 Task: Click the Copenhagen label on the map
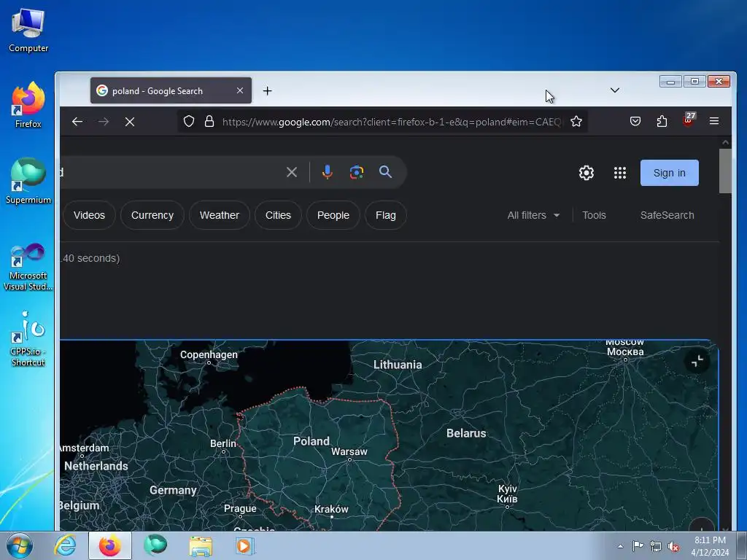[209, 355]
